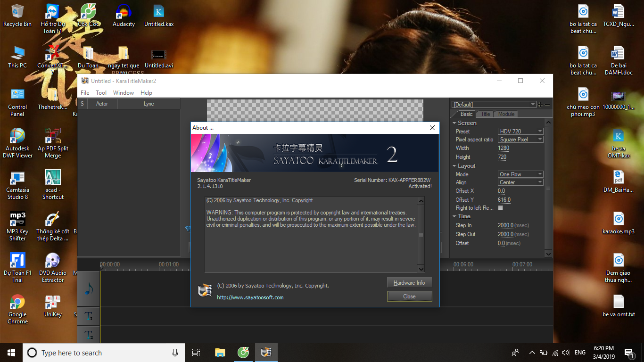
Task: Switch to the Module tab
Action: [506, 114]
